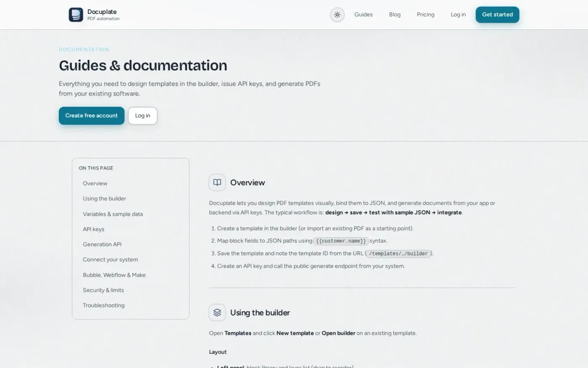Screen dimensions: 588x368
Task: Open the Blog nav item
Action: (395, 15)
